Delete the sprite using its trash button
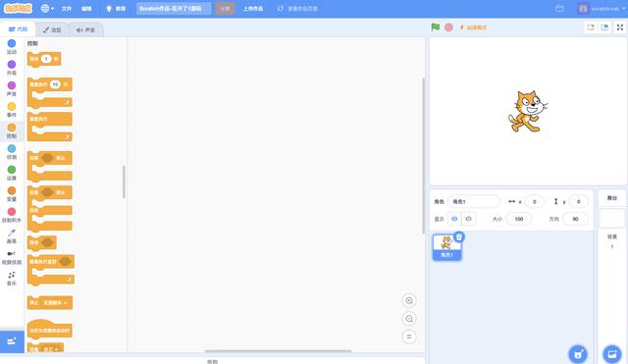 click(x=459, y=237)
